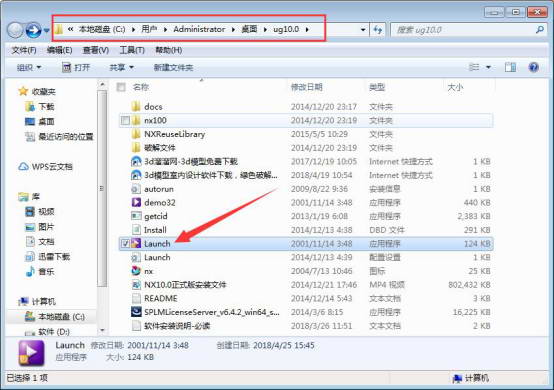Click the refresh icon beside address bar
Viewport: 554px width, 390px height.
(378, 30)
